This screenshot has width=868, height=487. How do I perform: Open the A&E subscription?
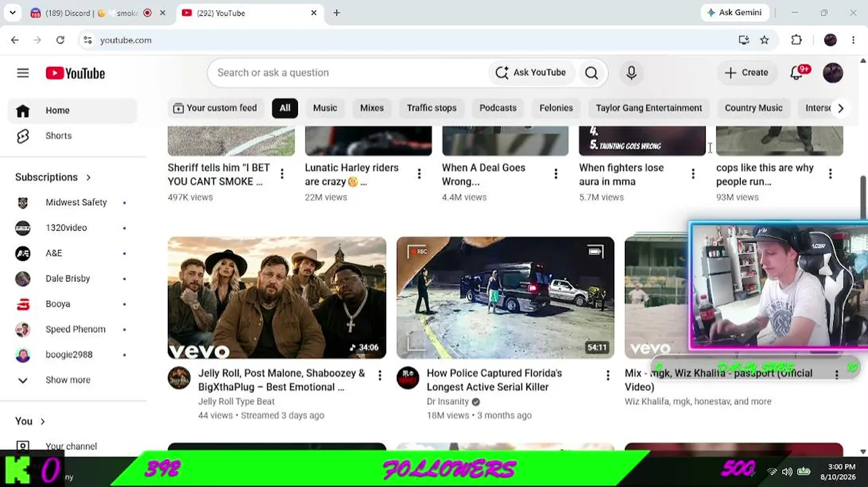[72, 253]
